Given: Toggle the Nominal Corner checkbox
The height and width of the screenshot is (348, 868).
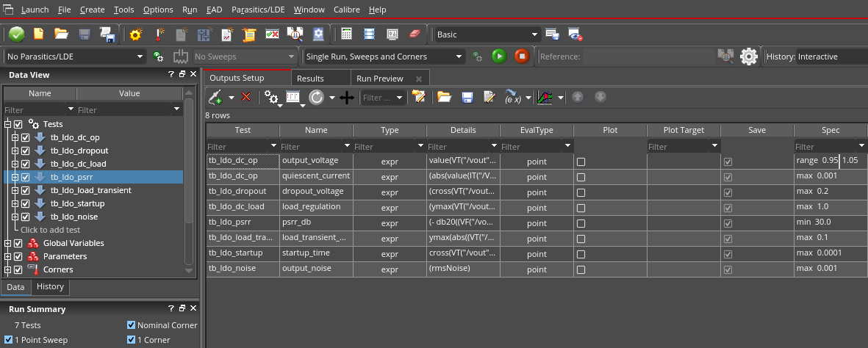Looking at the screenshot, I should pos(132,325).
